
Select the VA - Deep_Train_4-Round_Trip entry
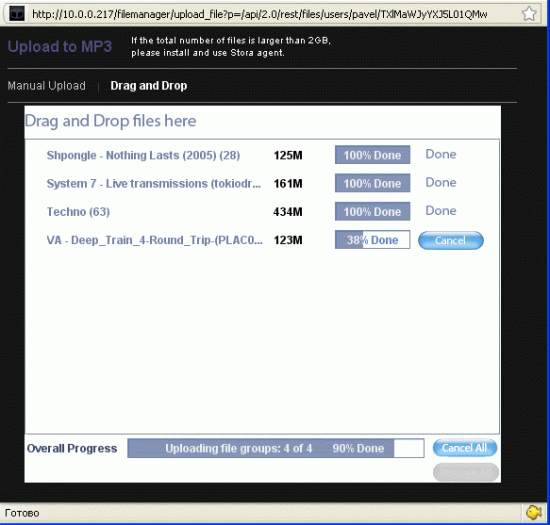point(154,240)
